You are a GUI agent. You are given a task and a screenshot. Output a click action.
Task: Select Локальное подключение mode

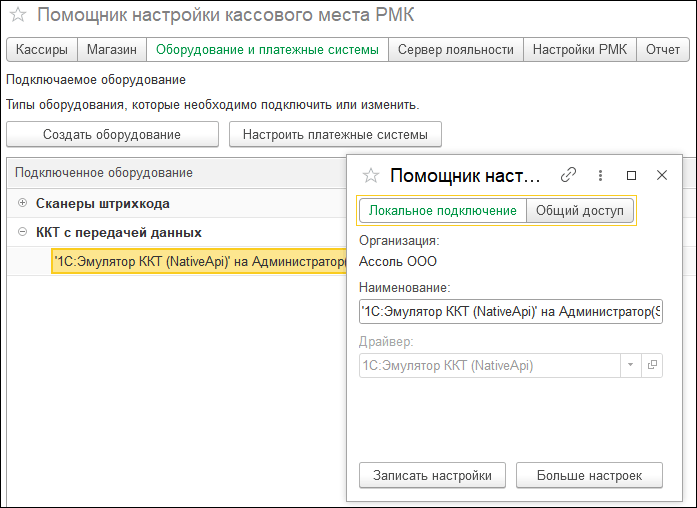[x=442, y=210]
